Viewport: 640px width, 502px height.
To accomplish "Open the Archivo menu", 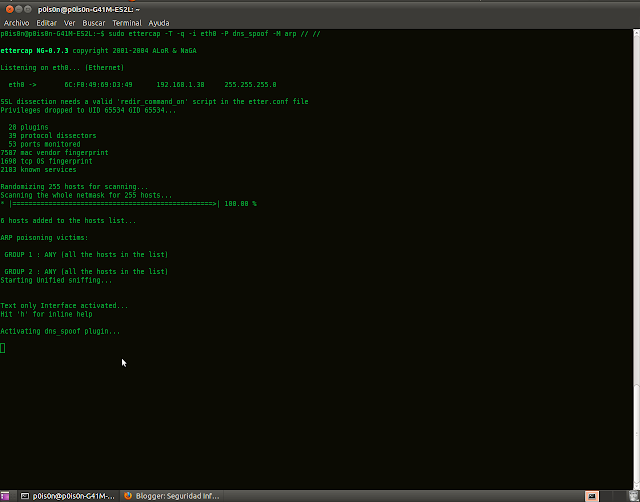I will [x=16, y=23].
